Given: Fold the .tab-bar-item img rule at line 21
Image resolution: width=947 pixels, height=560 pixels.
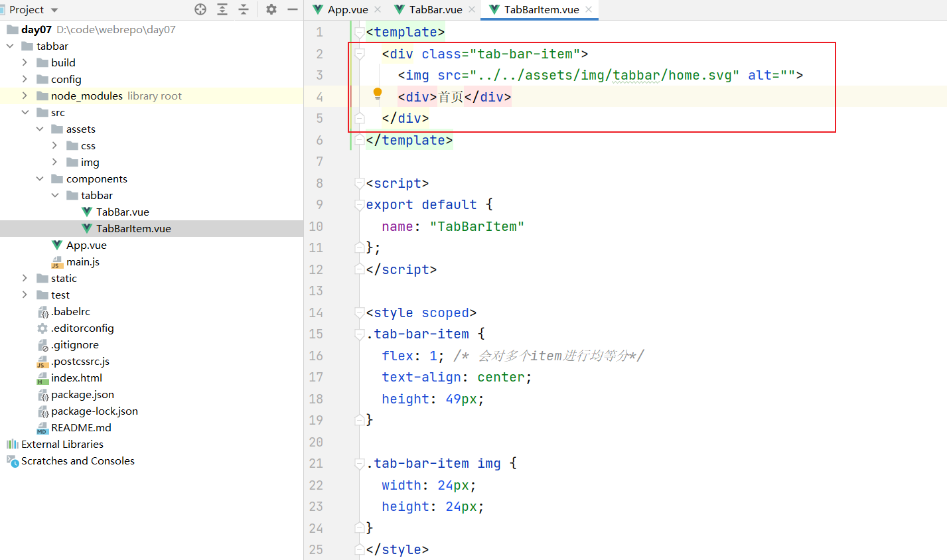Looking at the screenshot, I should 359,463.
